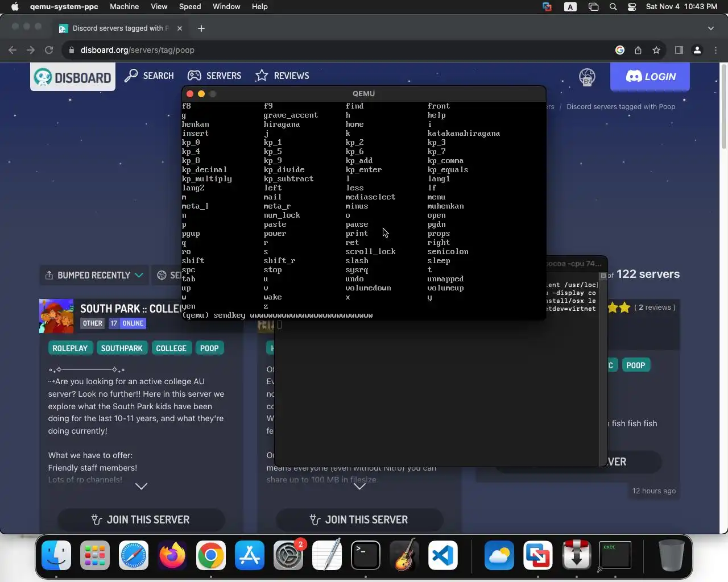The width and height of the screenshot is (728, 582).
Task: Click the Discord LOGIN button
Action: coord(650,77)
